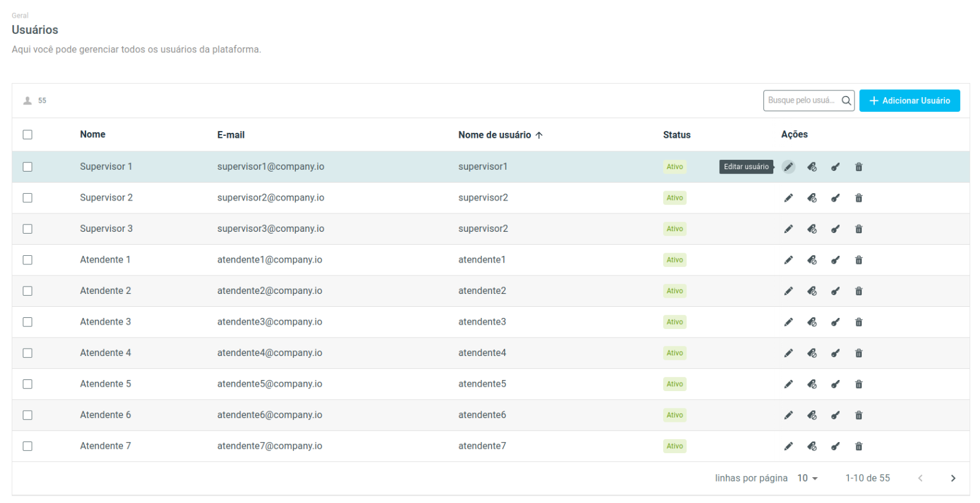Select the Atendente 4 row checkbox
Viewport: 980px width, 503px height.
point(28,353)
